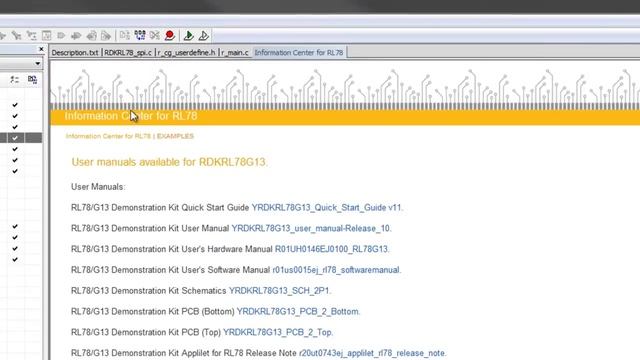Toggle the checkmark in the highlighted row
640x360 pixels.
(15, 138)
